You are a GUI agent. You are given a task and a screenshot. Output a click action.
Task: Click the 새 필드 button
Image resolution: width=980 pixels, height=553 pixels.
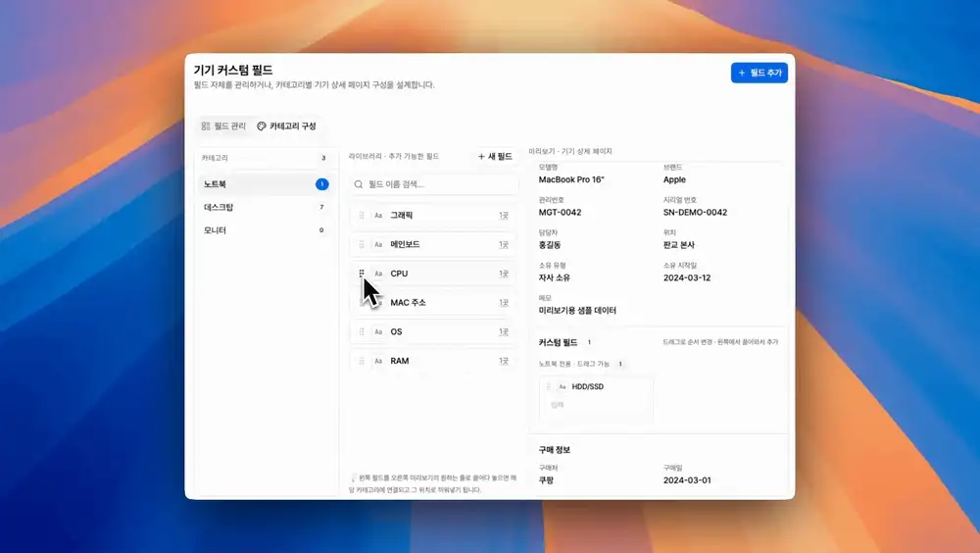coord(495,157)
